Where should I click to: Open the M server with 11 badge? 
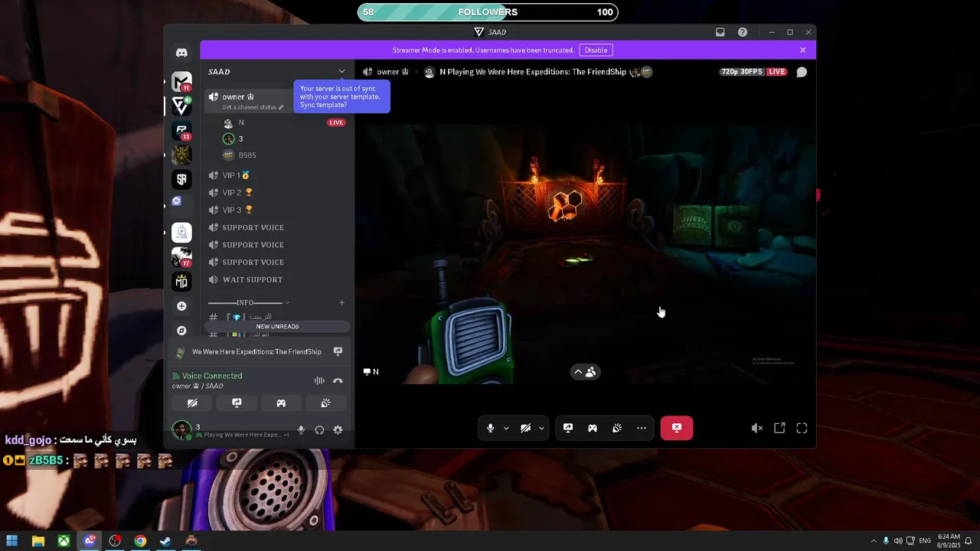(x=181, y=81)
